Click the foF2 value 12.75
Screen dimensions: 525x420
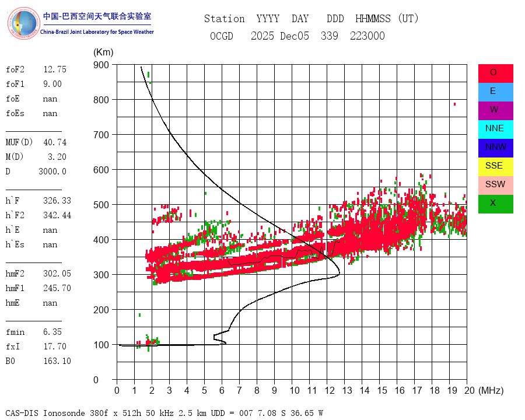pyautogui.click(x=55, y=69)
